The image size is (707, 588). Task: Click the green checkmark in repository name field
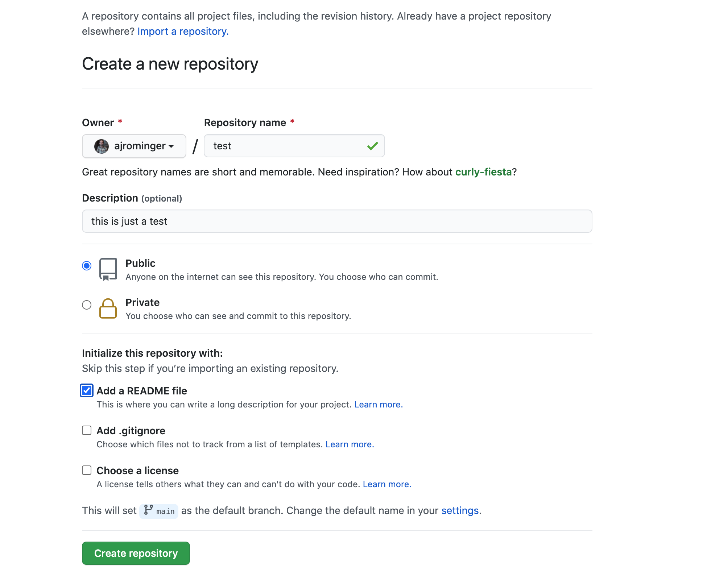tap(372, 146)
